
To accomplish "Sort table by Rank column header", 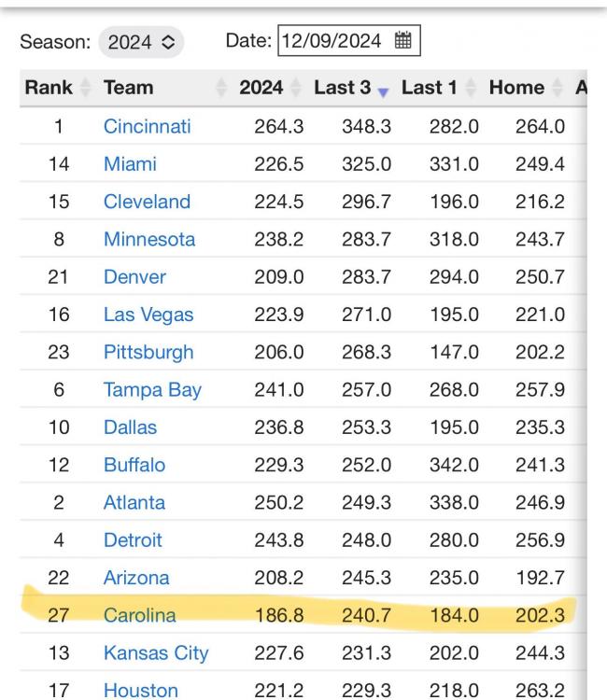I will 49,88.
